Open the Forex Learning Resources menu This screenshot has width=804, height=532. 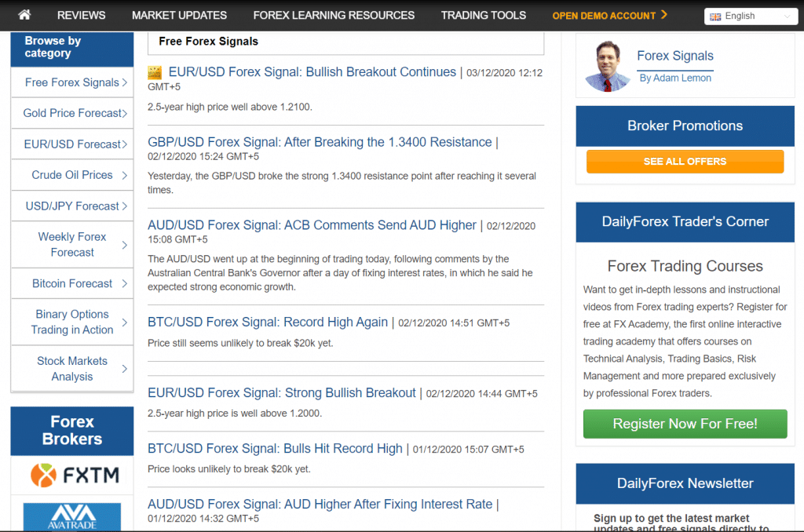pyautogui.click(x=334, y=16)
